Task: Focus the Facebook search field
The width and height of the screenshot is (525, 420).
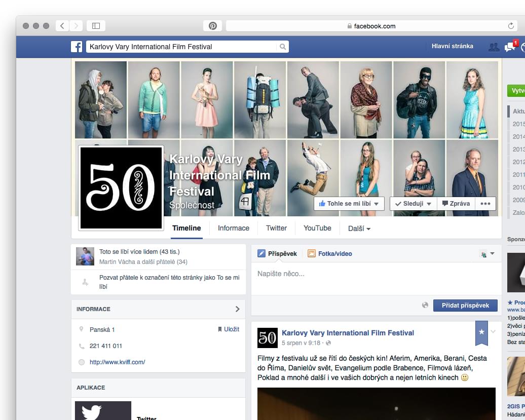Action: coord(182,47)
